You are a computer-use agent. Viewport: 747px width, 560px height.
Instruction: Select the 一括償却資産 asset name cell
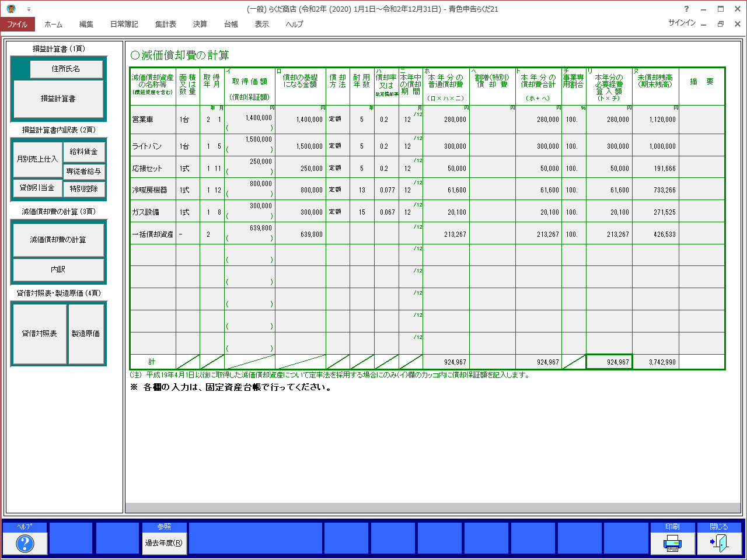coord(153,234)
